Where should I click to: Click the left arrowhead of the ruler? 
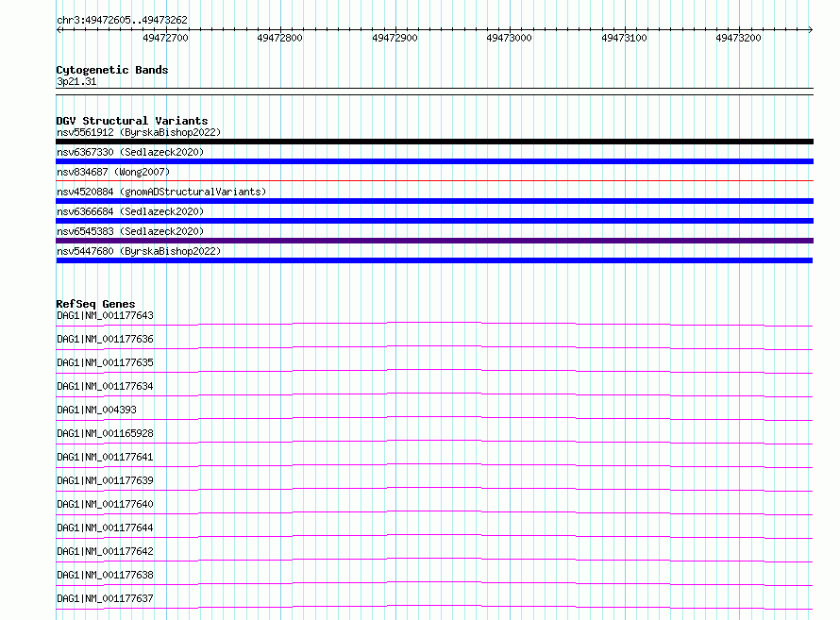point(59,29)
